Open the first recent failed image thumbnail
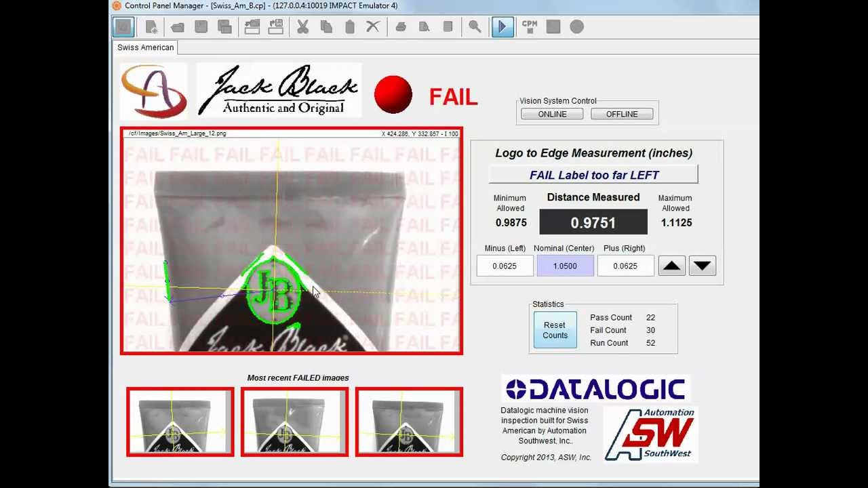The height and width of the screenshot is (488, 868). pyautogui.click(x=180, y=422)
